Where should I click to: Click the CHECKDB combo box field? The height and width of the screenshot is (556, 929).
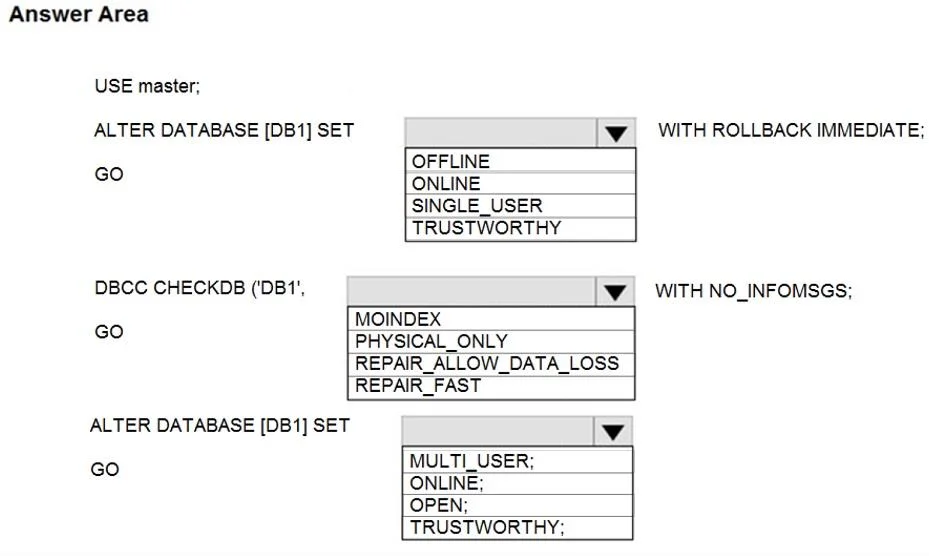point(471,291)
